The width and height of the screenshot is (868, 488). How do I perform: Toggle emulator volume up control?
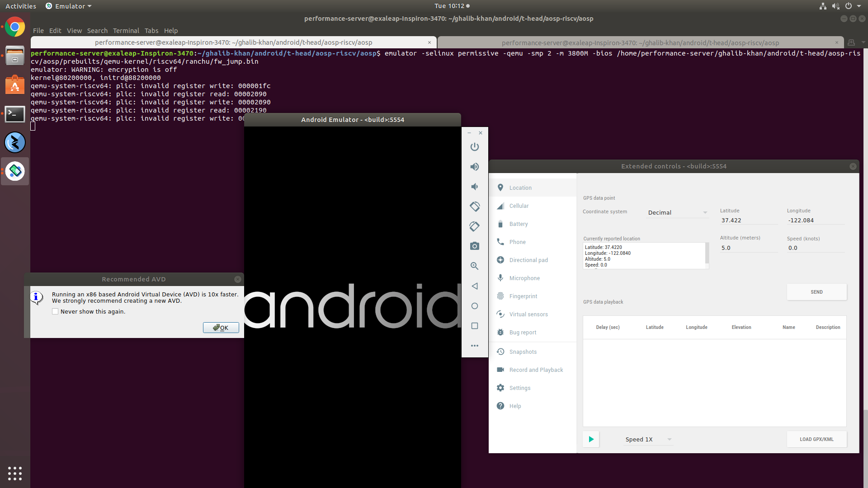[474, 166]
